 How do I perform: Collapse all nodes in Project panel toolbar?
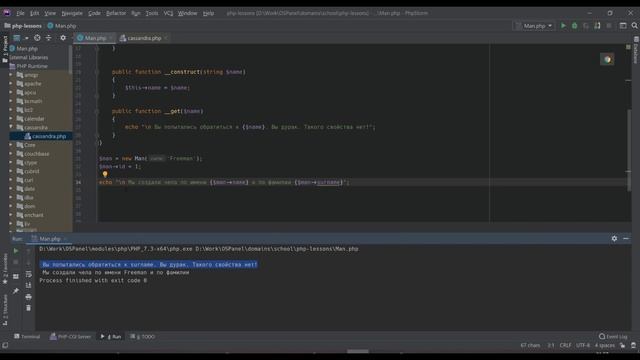click(x=49, y=38)
